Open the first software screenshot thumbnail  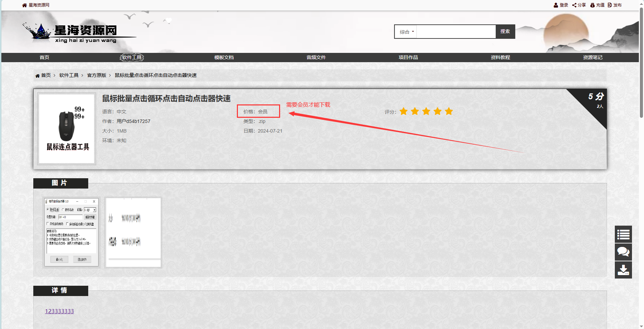[71, 232]
